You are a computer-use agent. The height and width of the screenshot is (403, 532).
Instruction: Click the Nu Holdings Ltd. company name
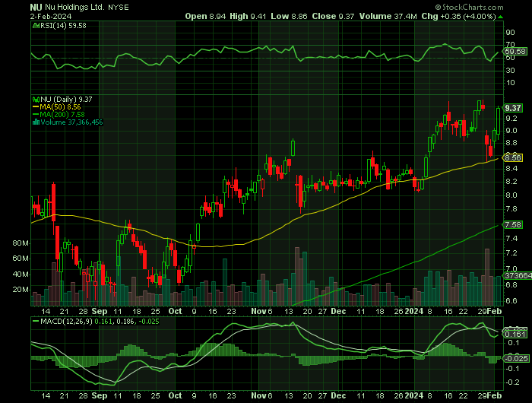75,7
